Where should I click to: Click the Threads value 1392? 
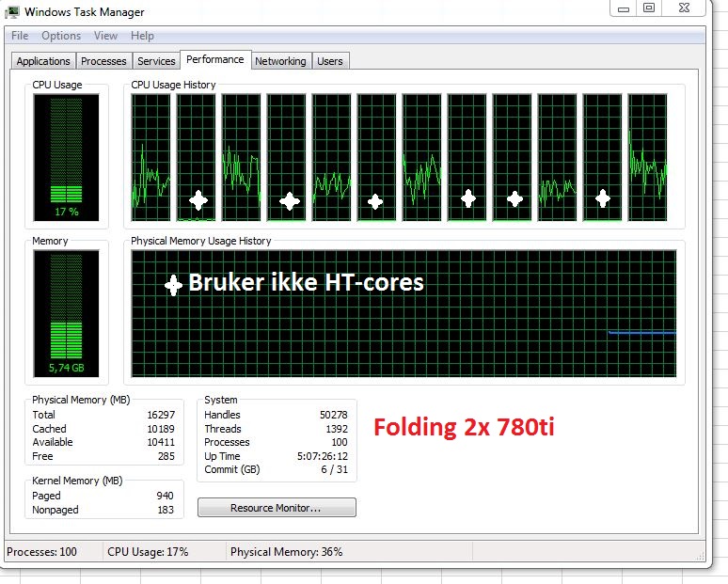click(x=337, y=429)
